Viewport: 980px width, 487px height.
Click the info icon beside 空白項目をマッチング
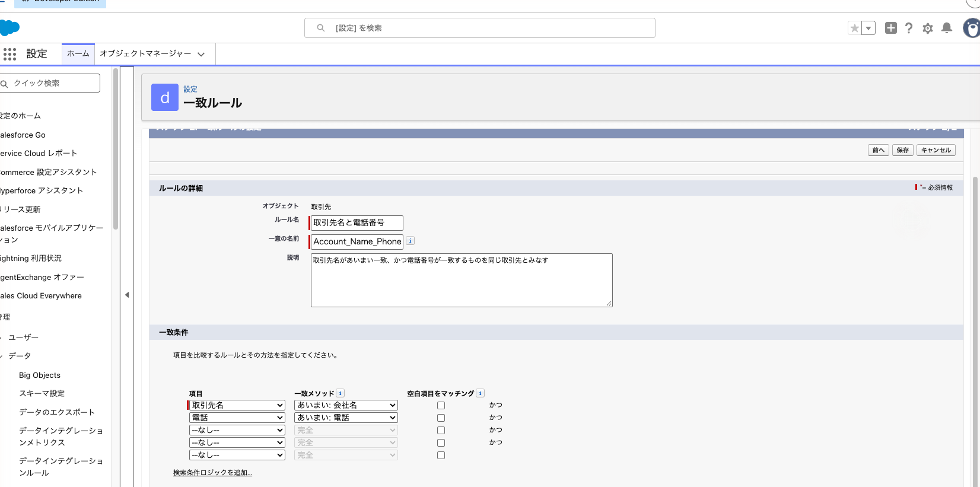480,393
